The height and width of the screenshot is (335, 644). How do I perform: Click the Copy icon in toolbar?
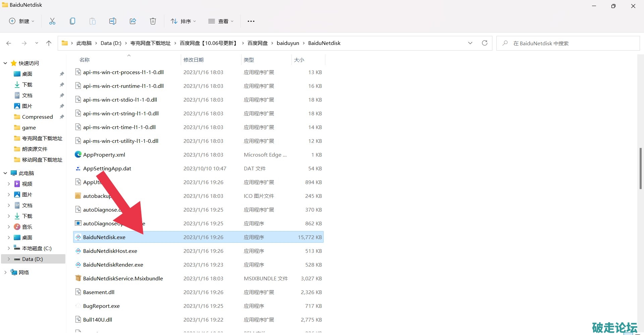(x=72, y=21)
